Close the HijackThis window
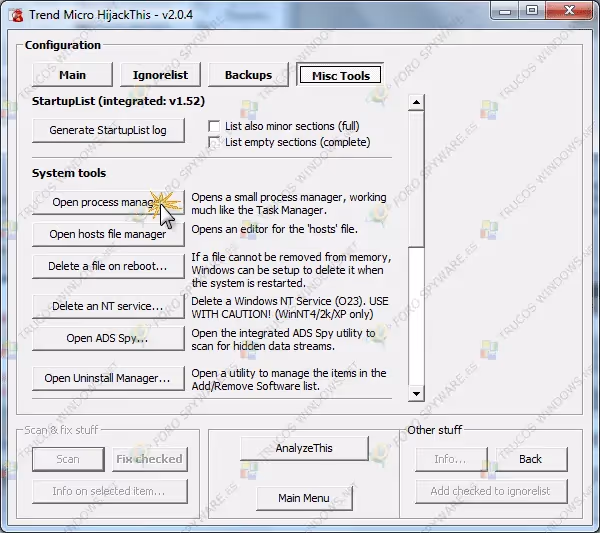600x533 pixels. [x=569, y=11]
